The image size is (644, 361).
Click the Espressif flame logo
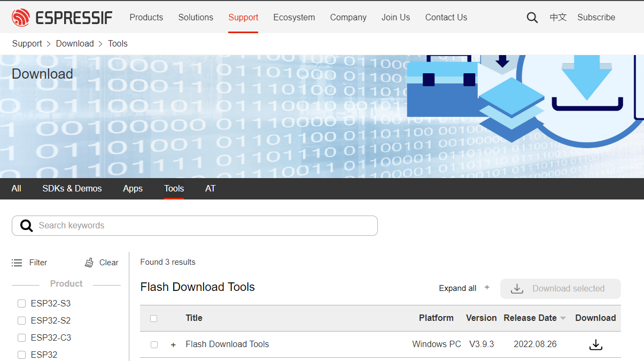[20, 17]
